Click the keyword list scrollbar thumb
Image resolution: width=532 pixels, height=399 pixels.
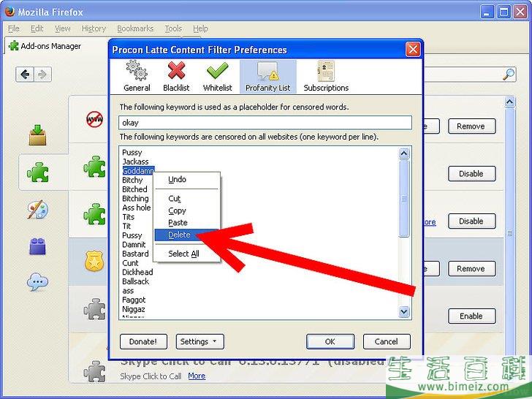[x=403, y=199]
